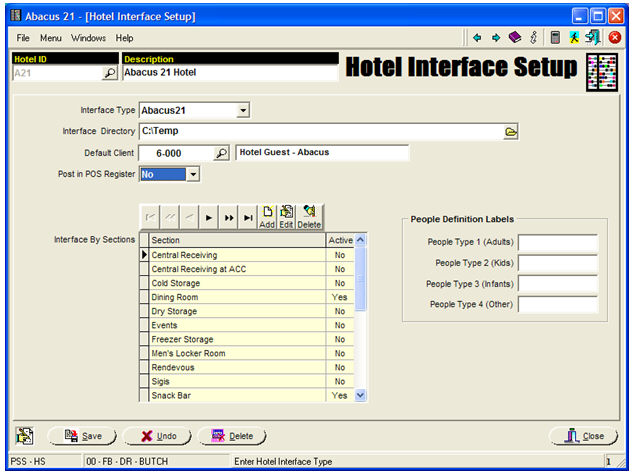The width and height of the screenshot is (633, 474).
Task: Click the bottom Delete button
Action: 232,436
